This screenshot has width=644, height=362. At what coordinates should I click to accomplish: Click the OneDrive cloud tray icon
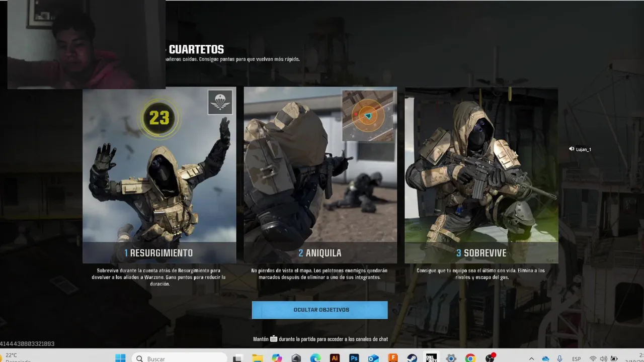coord(545,358)
